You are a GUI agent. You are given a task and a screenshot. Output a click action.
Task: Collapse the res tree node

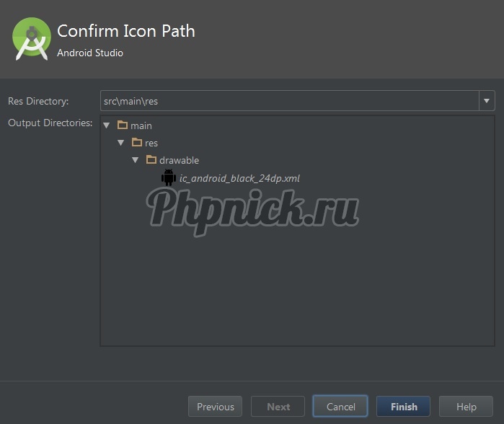121,143
